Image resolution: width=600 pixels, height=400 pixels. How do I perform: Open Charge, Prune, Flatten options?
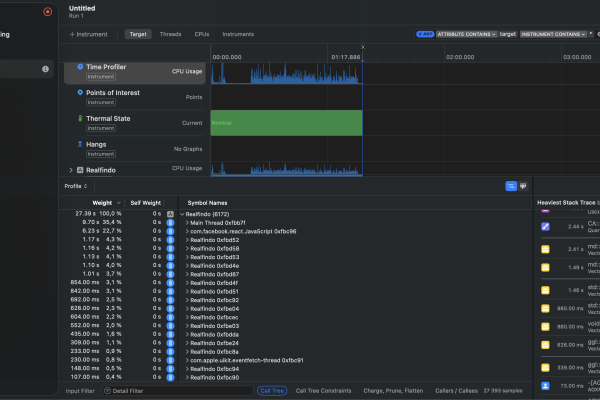coord(393,391)
